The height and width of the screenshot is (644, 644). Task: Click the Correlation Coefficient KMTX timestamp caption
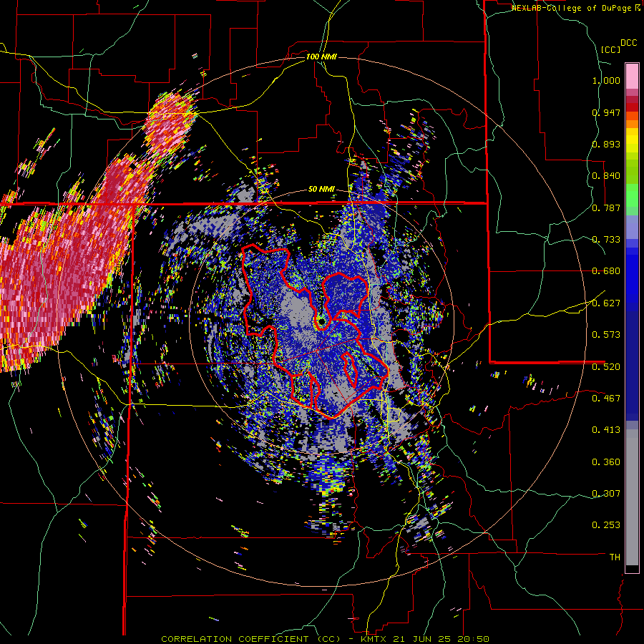tap(325, 639)
